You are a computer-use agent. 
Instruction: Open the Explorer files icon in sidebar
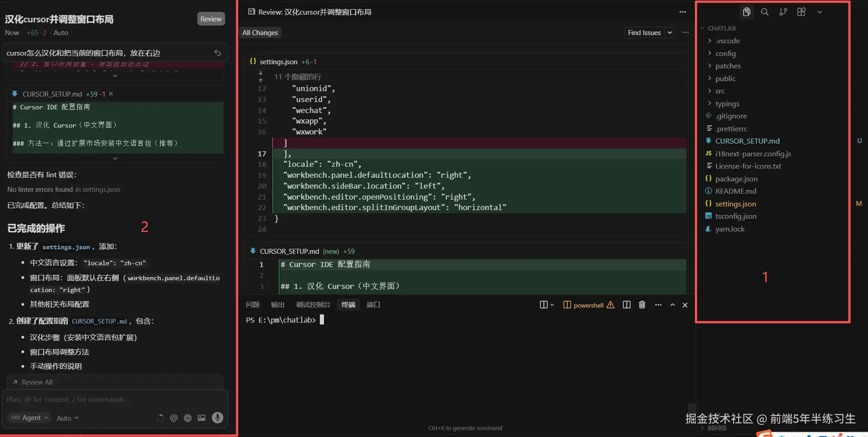pos(746,12)
